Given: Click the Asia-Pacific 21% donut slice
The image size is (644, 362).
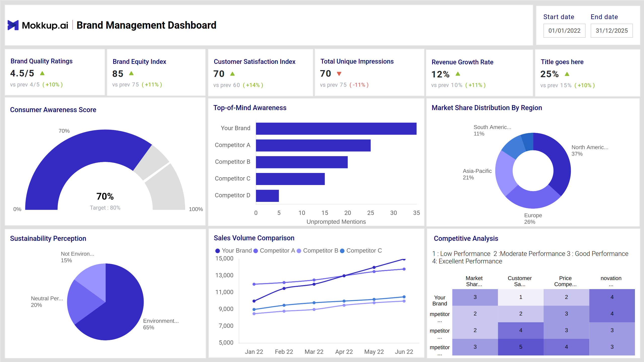Looking at the screenshot, I should point(504,173).
